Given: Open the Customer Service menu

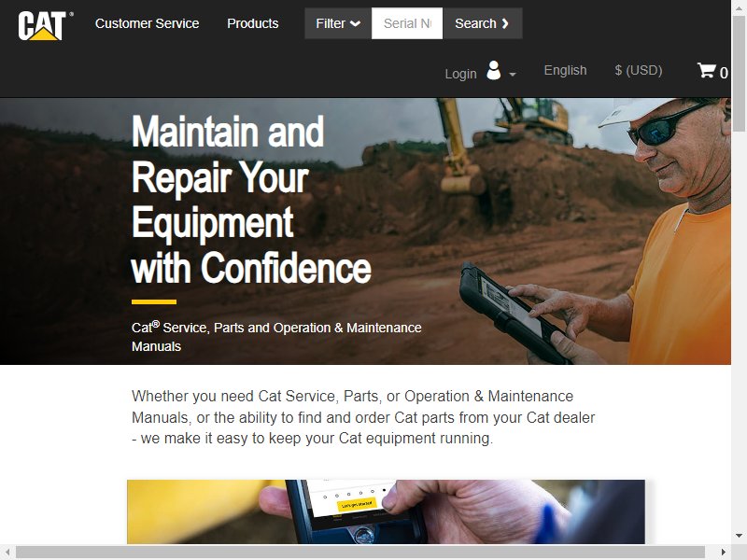Looking at the screenshot, I should coord(147,23).
